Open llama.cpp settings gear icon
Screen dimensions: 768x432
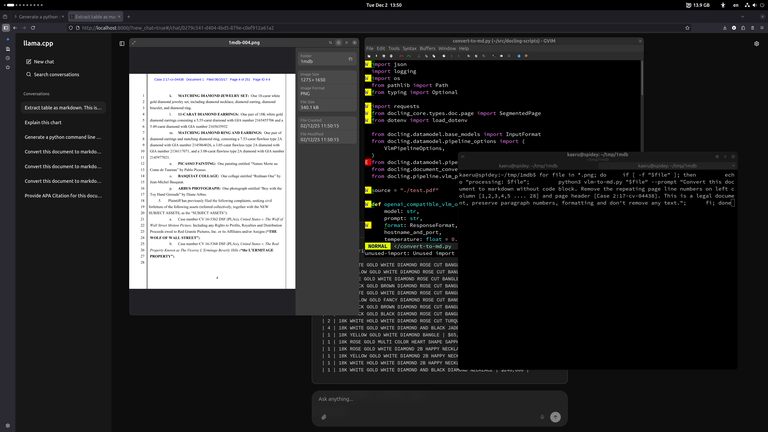coord(757,44)
